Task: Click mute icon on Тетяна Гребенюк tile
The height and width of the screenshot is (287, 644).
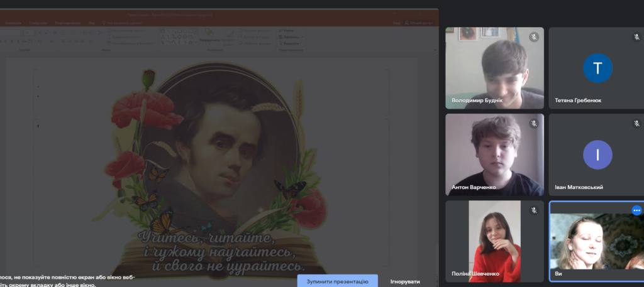Action: pos(636,37)
